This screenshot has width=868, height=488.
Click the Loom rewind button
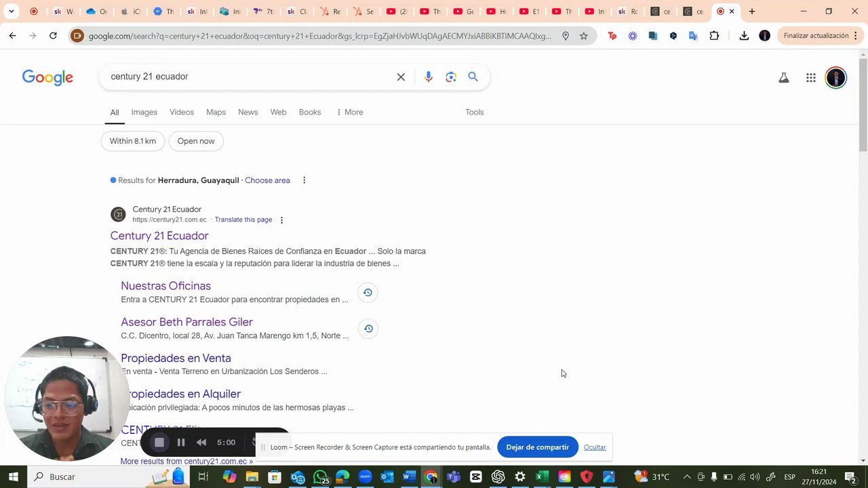201,443
